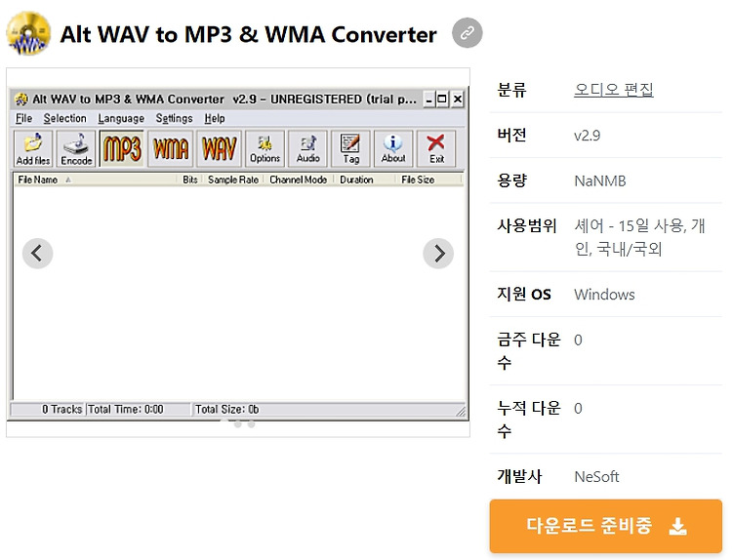Open the Settings menu

point(174,118)
